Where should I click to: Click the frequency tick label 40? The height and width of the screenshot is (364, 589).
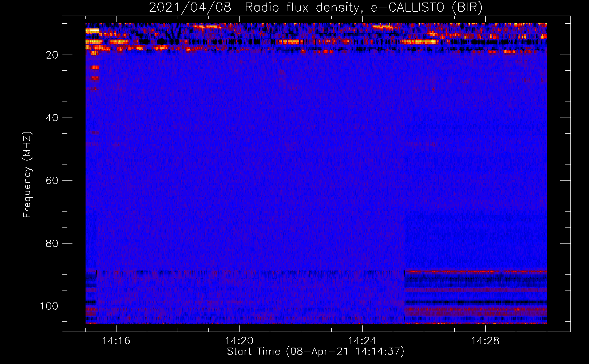point(52,118)
